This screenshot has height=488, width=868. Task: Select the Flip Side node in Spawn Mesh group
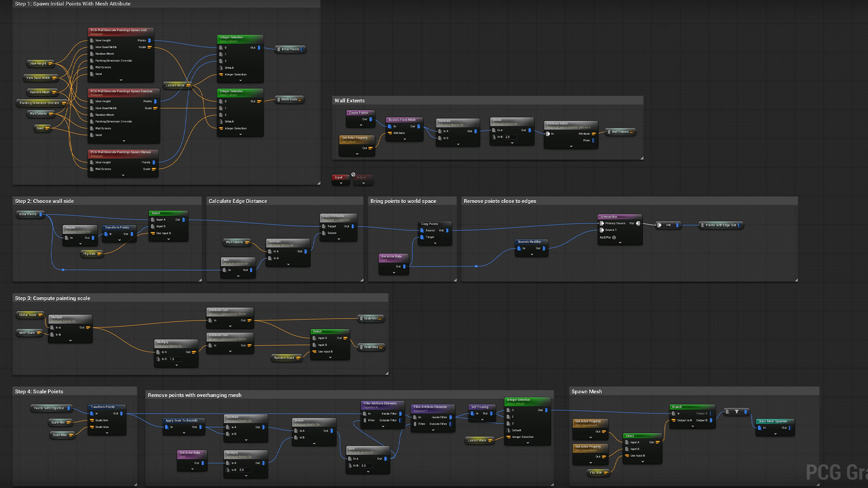coord(598,472)
